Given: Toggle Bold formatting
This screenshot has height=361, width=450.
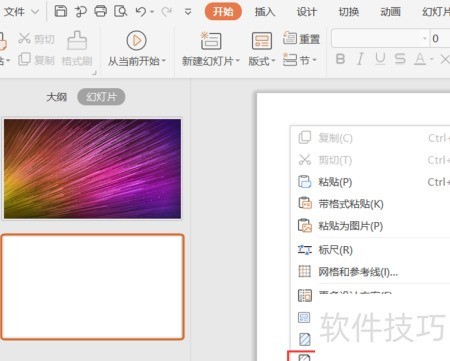Looking at the screenshot, I should coord(340,59).
